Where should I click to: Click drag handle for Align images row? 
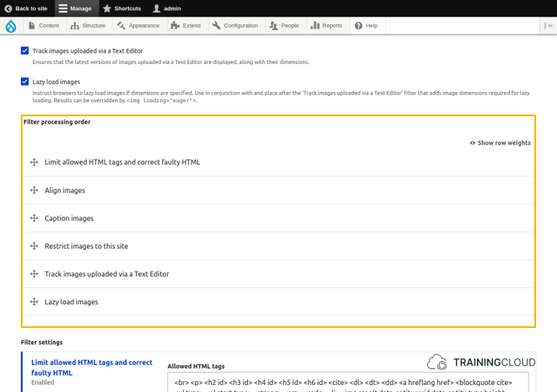pyautogui.click(x=34, y=191)
